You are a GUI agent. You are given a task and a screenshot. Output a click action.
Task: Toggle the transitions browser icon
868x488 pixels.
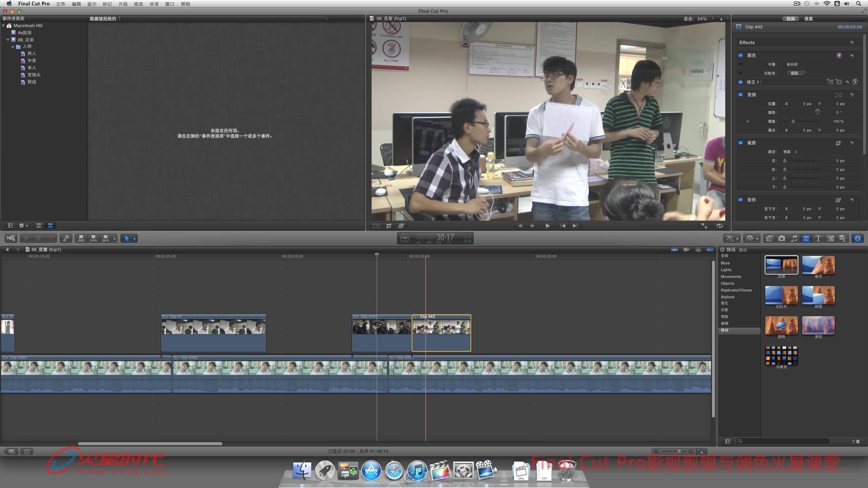point(806,239)
